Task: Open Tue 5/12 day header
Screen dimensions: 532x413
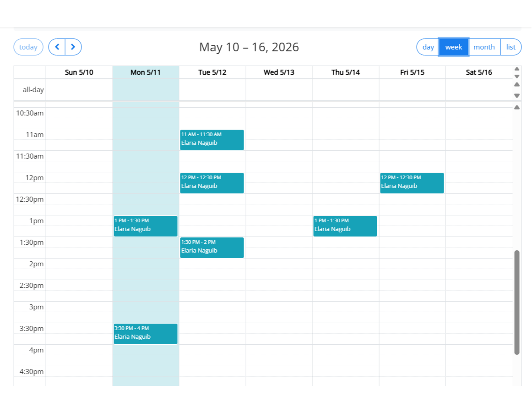Action: coord(212,72)
